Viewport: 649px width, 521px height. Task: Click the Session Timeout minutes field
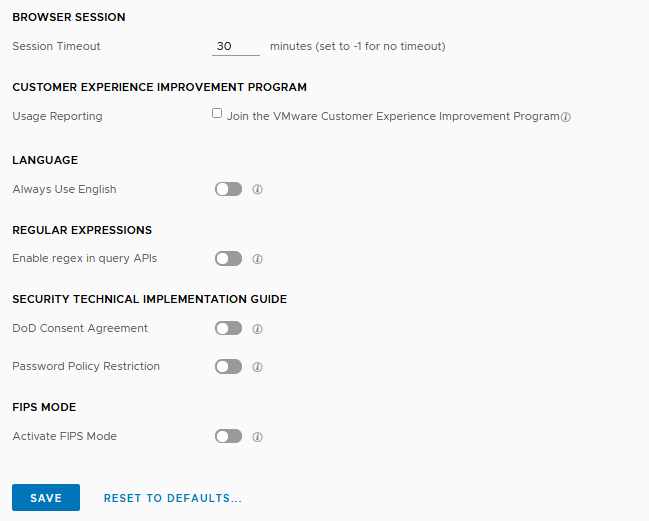click(236, 46)
